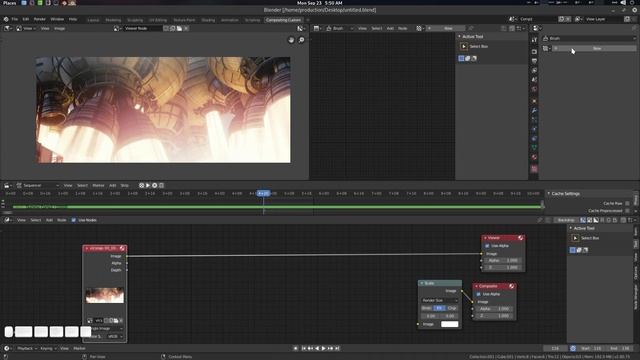Choose the extend-selection mode icon in top Active Tool
Screen dimensions: 640x360
click(x=468, y=59)
